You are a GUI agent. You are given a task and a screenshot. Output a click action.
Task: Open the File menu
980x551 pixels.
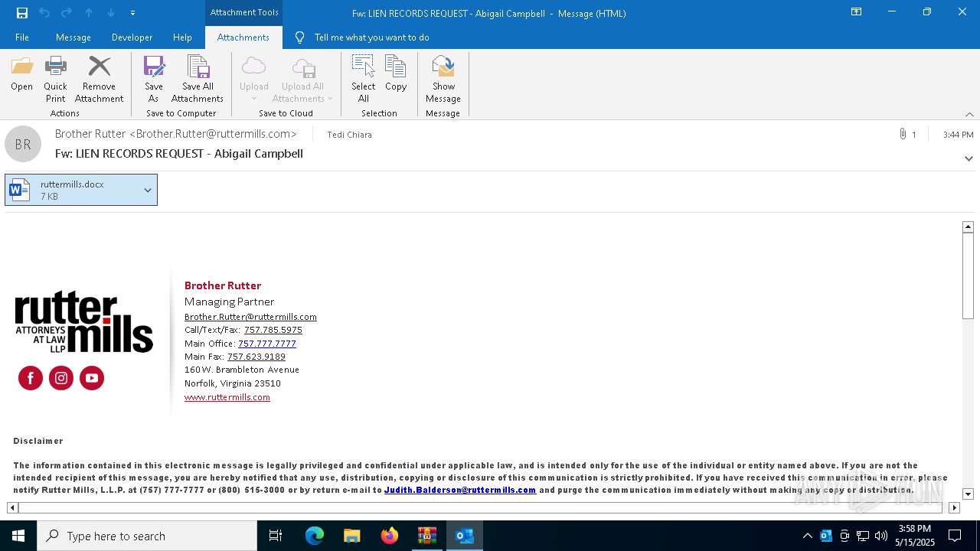22,37
